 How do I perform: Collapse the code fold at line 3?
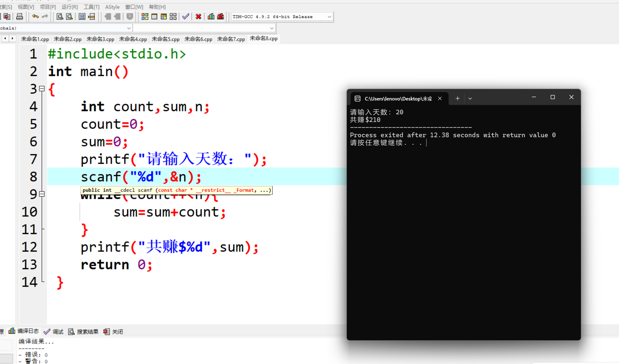42,88
